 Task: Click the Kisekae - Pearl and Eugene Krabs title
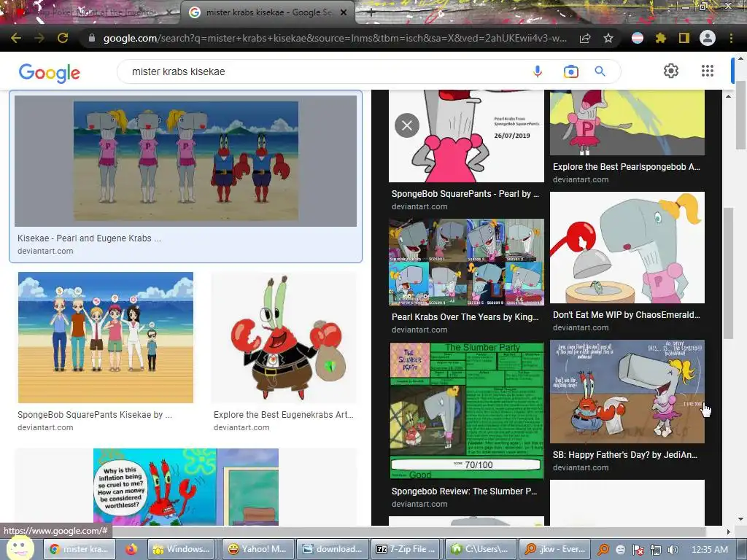(x=89, y=238)
